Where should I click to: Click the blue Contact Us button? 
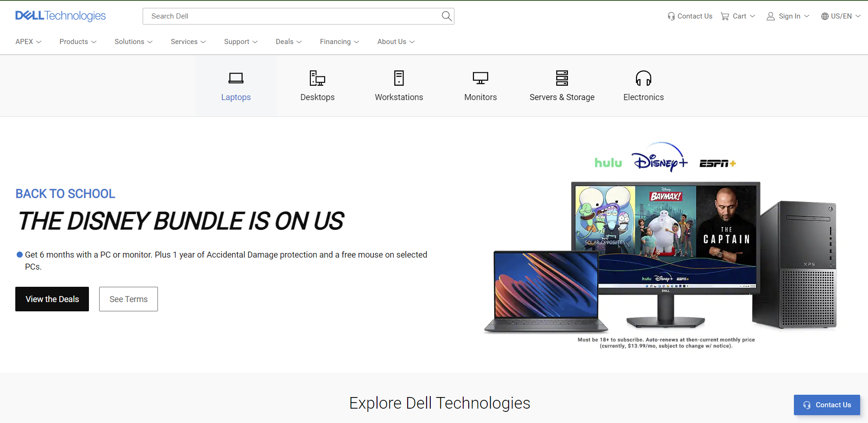pyautogui.click(x=826, y=404)
